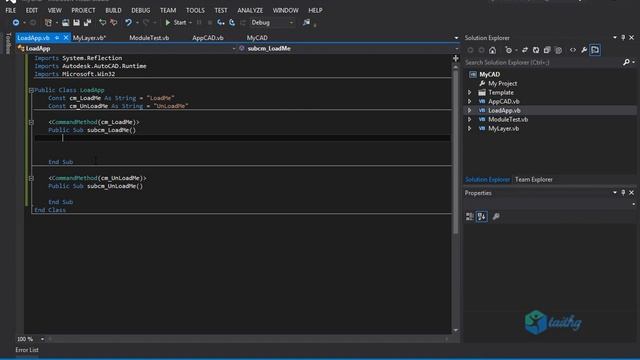Toggle auto-hide pin on Solution Explorer
Viewport: 640px width, 360px height.
click(623, 38)
